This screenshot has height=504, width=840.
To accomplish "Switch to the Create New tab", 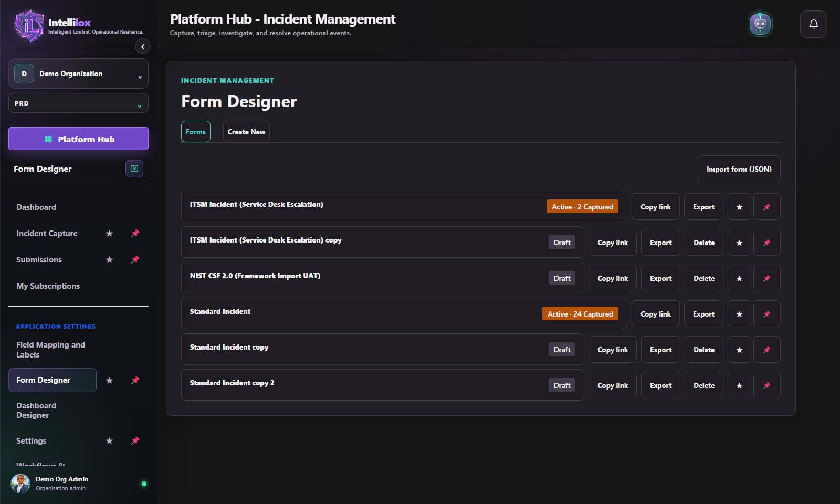I will pyautogui.click(x=246, y=132).
